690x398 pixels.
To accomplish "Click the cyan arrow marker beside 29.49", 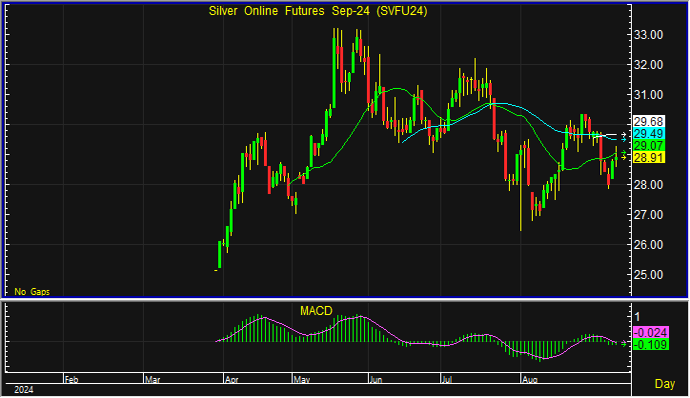I will [x=624, y=140].
